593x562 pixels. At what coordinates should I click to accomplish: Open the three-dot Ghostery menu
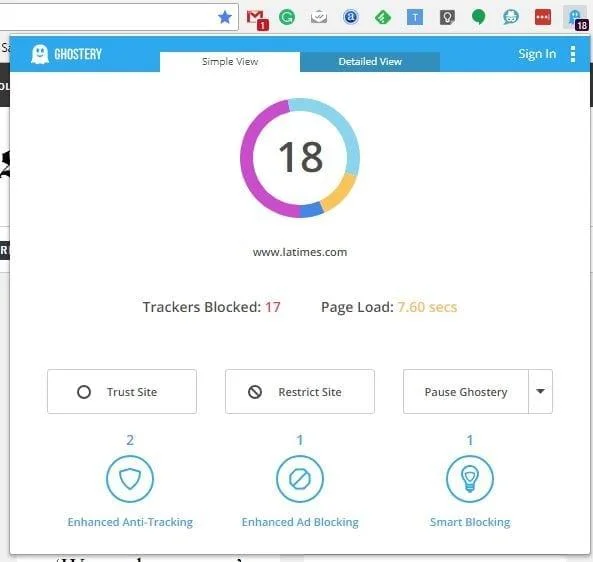(x=573, y=54)
